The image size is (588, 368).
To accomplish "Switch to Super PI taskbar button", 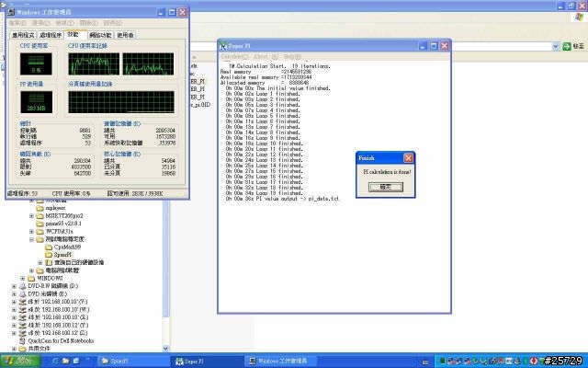I will click(209, 362).
